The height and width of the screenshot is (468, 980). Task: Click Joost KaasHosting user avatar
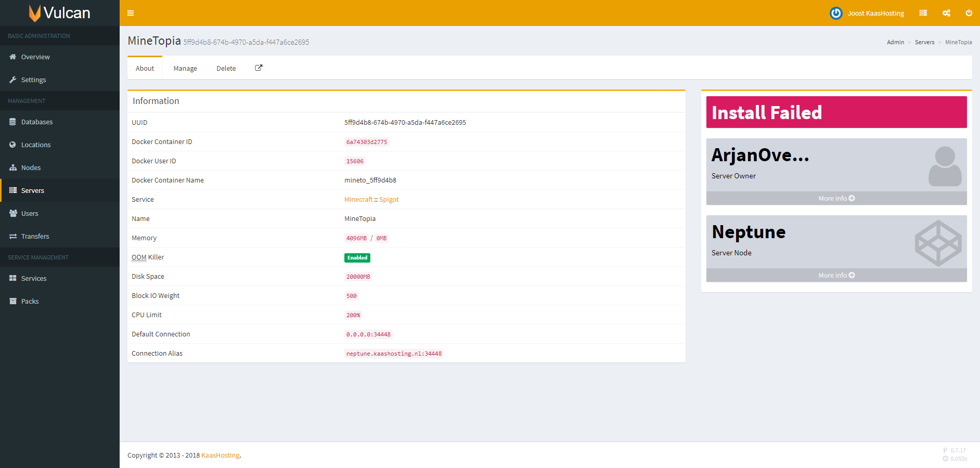pos(836,13)
